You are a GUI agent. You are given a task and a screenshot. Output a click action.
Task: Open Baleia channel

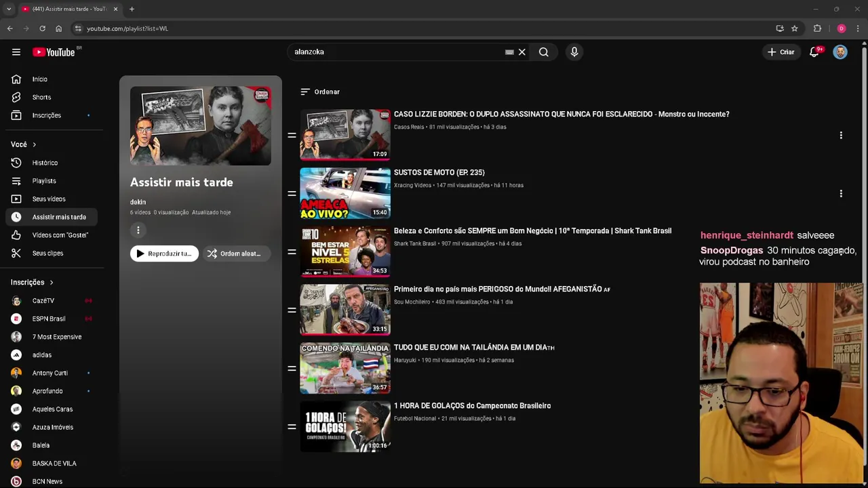53,445
